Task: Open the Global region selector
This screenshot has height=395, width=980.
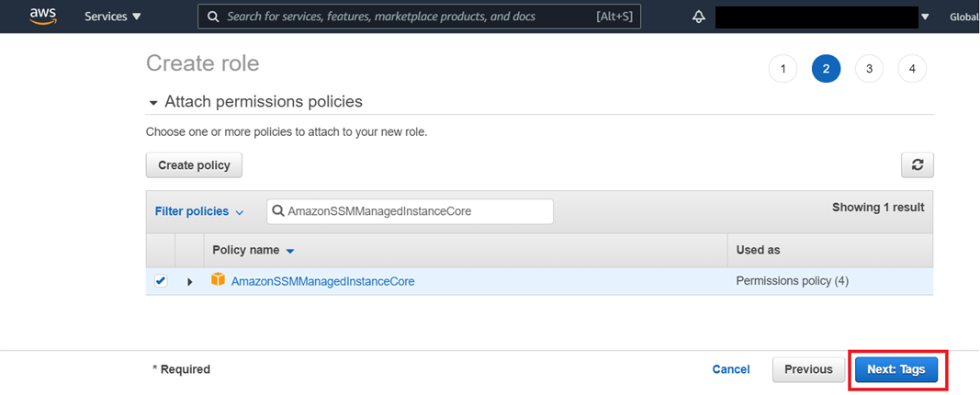Action: [x=964, y=17]
